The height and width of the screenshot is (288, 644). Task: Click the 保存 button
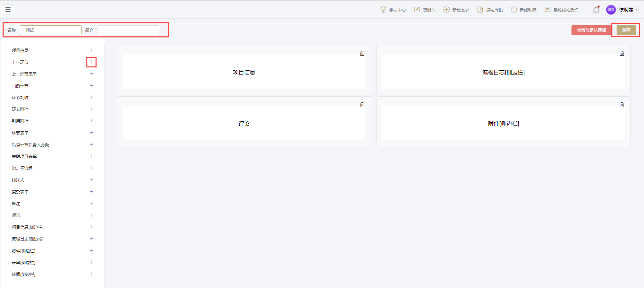pyautogui.click(x=626, y=30)
